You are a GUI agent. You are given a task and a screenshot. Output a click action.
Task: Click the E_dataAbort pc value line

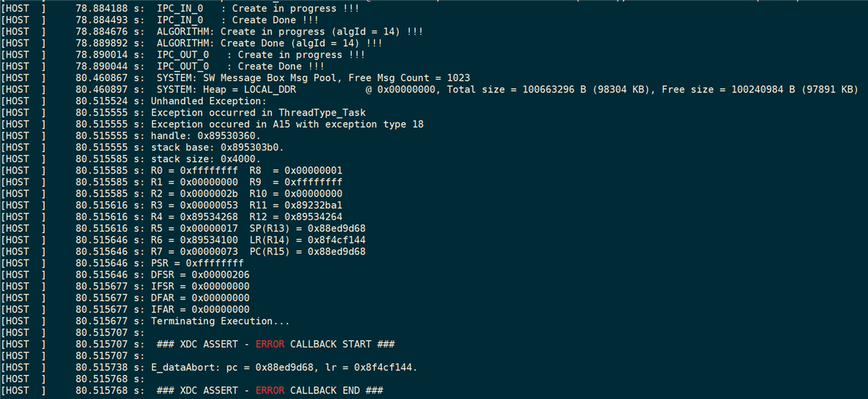(x=284, y=367)
